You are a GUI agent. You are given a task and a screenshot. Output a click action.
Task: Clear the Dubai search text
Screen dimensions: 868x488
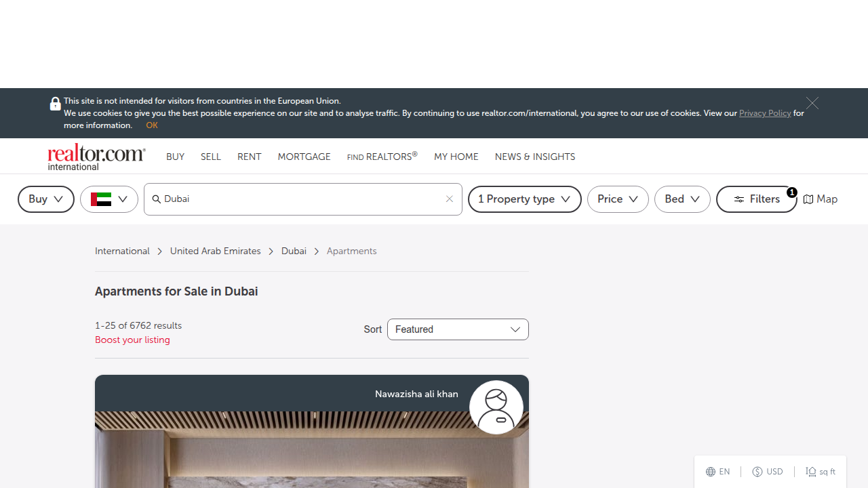pyautogui.click(x=449, y=199)
